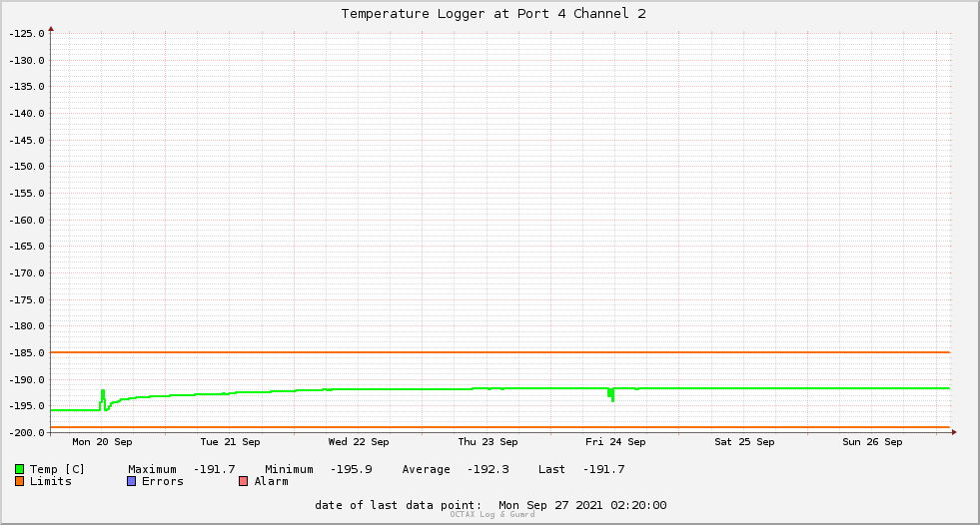The image size is (980, 525).
Task: Click the Minimum value -195.9
Action: tap(352, 469)
